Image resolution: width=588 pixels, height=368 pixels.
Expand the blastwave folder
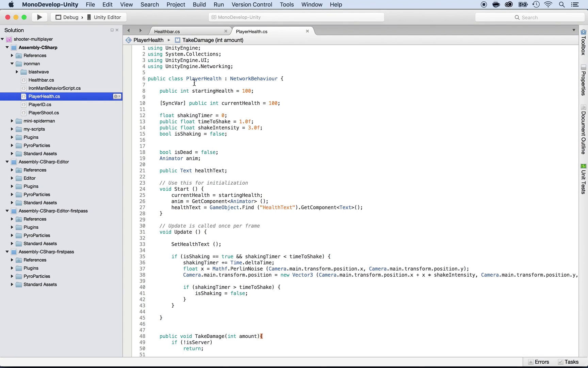pos(17,72)
